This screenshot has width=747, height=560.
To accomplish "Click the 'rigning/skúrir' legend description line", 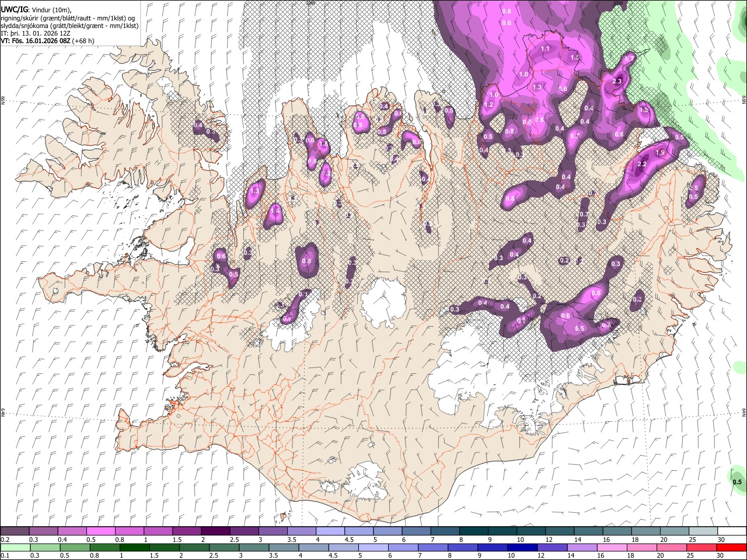I will (x=68, y=17).
